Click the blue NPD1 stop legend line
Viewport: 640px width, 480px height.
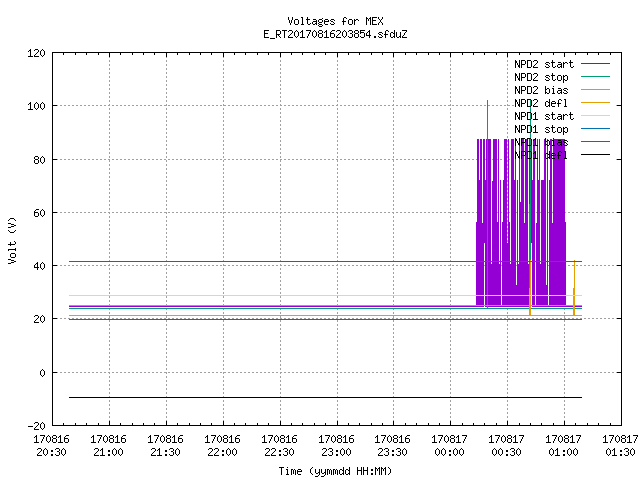coord(595,129)
